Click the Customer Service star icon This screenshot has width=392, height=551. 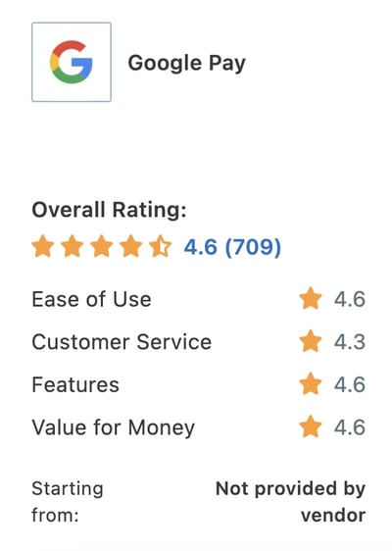pos(311,341)
